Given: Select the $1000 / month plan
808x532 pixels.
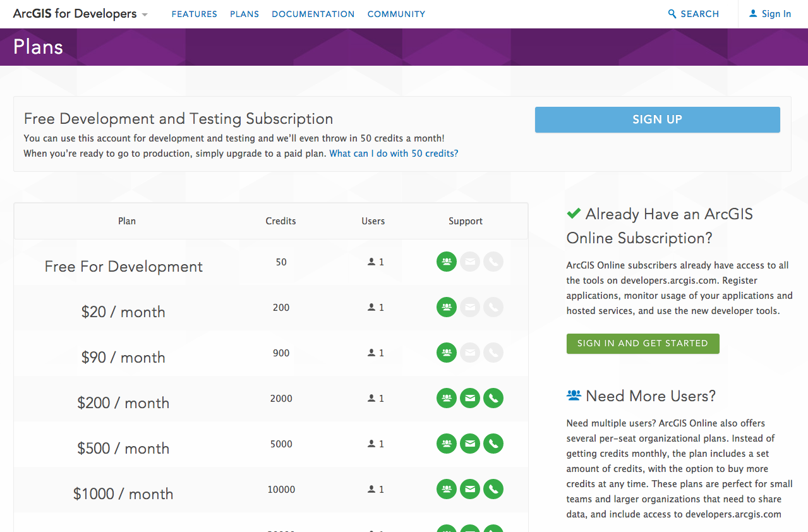Looking at the screenshot, I should (123, 494).
